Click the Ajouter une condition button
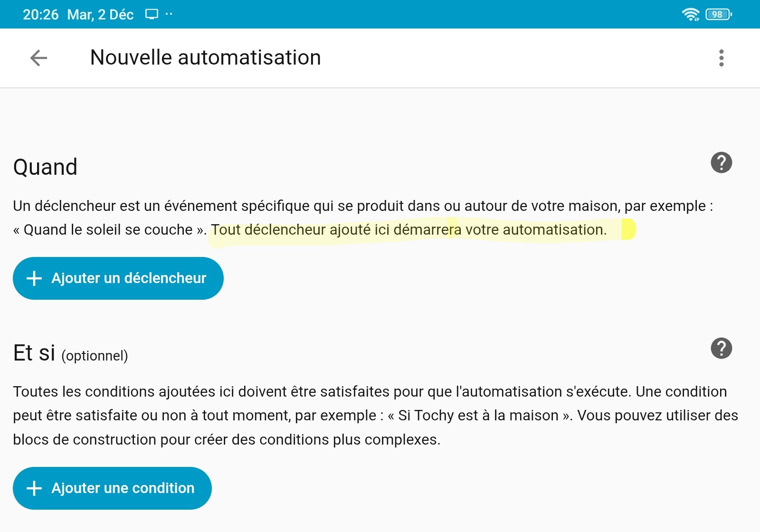760x532 pixels. [112, 488]
